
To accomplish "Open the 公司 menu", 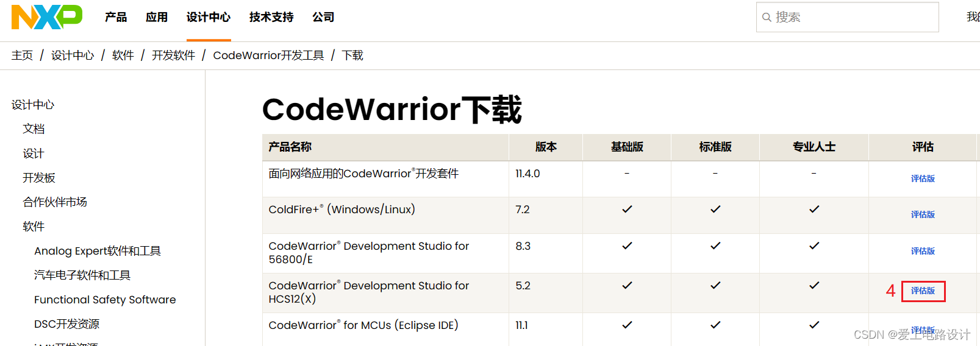I will click(323, 17).
